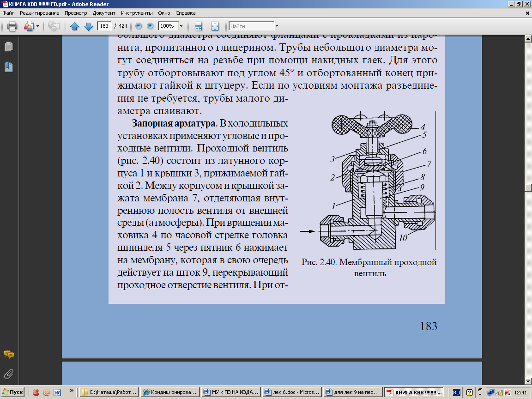Click the Print icon in toolbar
This screenshot has height=399, width=532.
pyautogui.click(x=12, y=26)
